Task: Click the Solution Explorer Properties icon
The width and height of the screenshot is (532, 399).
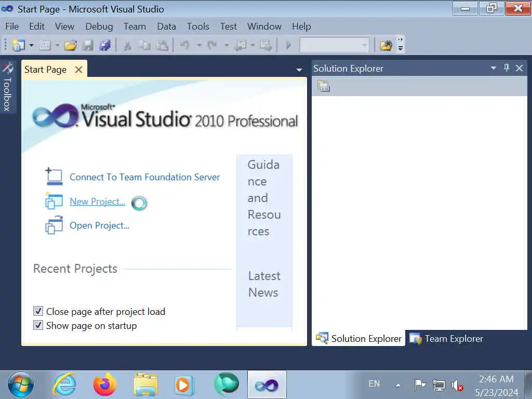Action: tap(323, 86)
